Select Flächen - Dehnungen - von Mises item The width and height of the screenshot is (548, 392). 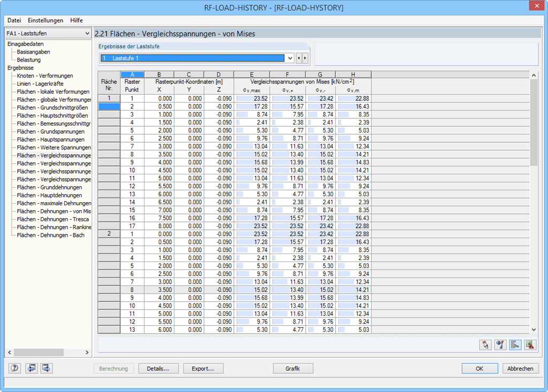(x=54, y=211)
